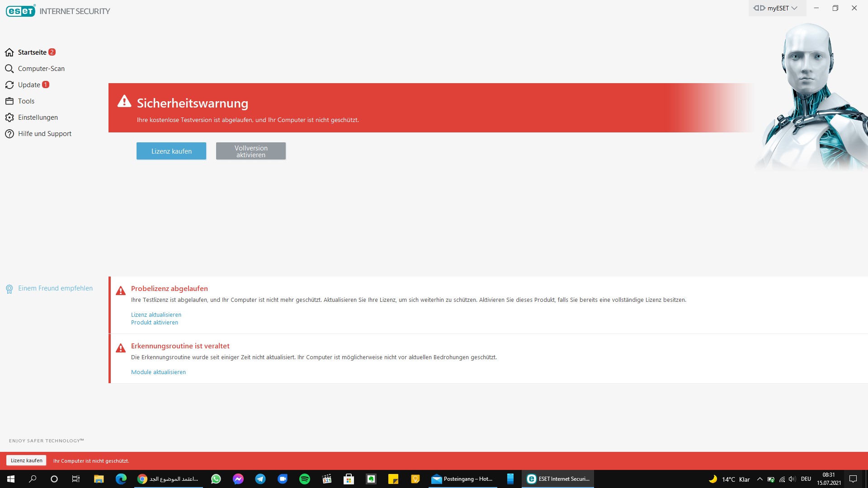Click Einem Freund empfehlen link
This screenshot has height=488, width=868.
pos(55,288)
